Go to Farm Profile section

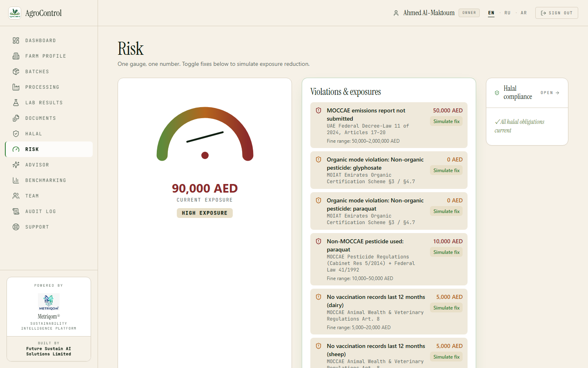[49, 56]
